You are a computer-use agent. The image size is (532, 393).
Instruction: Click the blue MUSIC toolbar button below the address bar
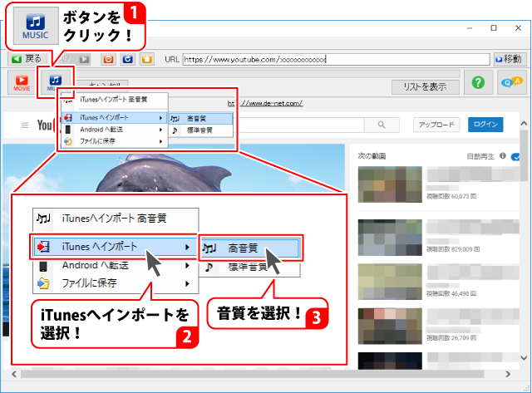click(56, 82)
